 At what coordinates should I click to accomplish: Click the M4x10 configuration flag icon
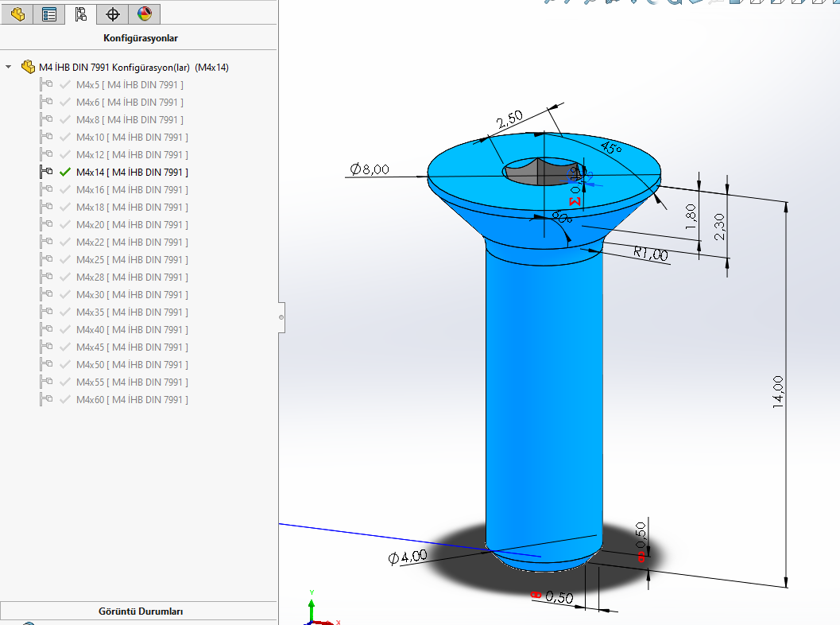pyautogui.click(x=46, y=138)
